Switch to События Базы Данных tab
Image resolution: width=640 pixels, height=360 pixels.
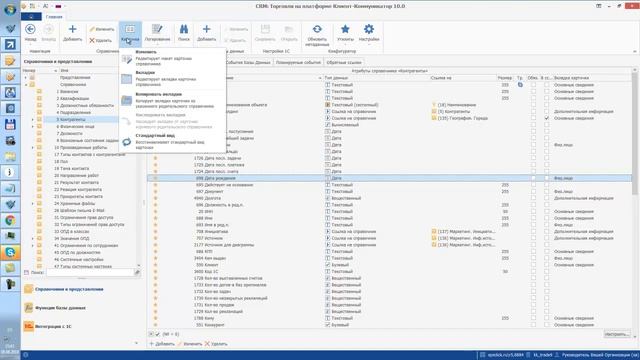[x=248, y=62]
